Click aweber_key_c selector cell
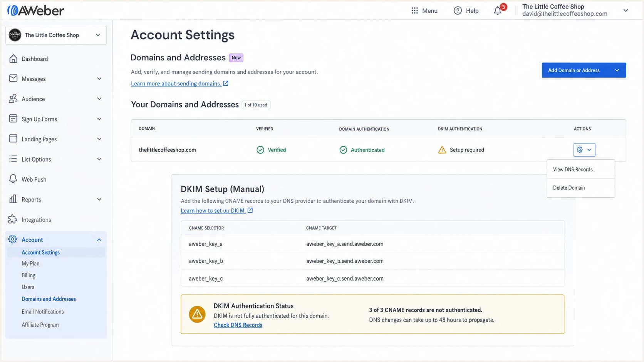 click(206, 279)
